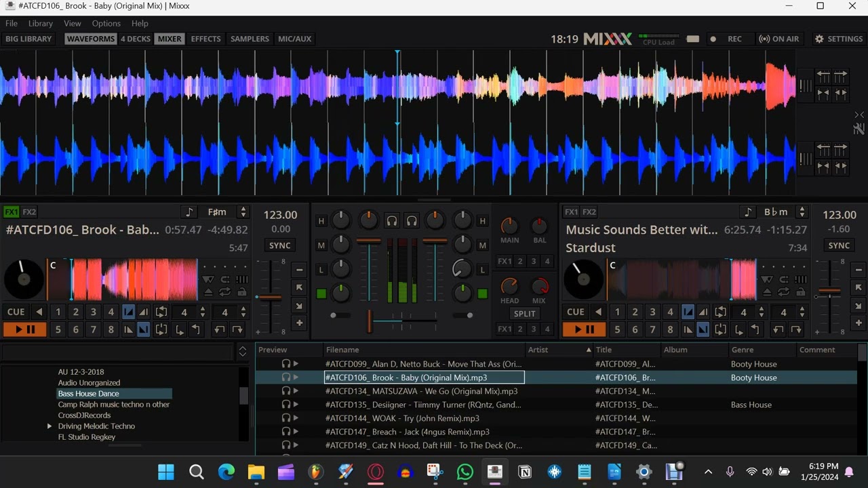Click the SPLIT headphone button
Image resolution: width=868 pixels, height=488 pixels.
coord(524,314)
